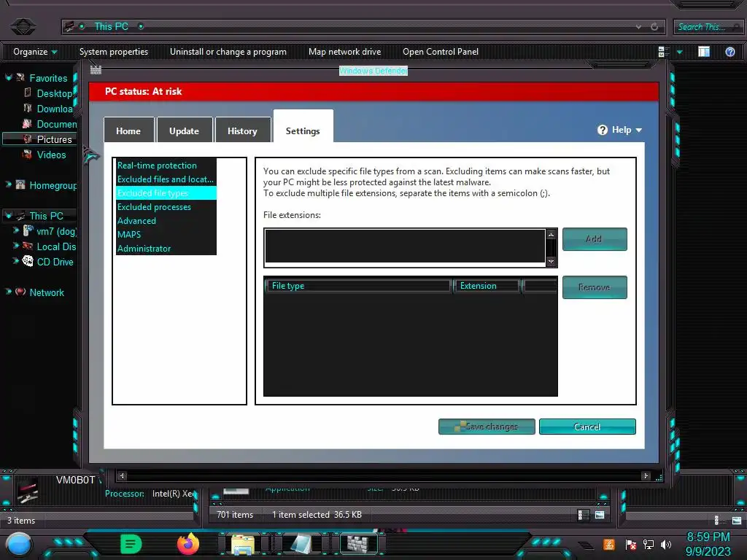
Task: Click the Help question mark icon in Defender
Action: point(603,130)
